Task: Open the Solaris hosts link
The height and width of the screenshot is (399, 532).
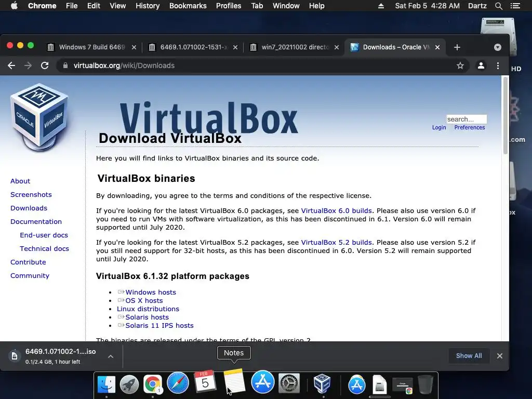Action: (147, 317)
